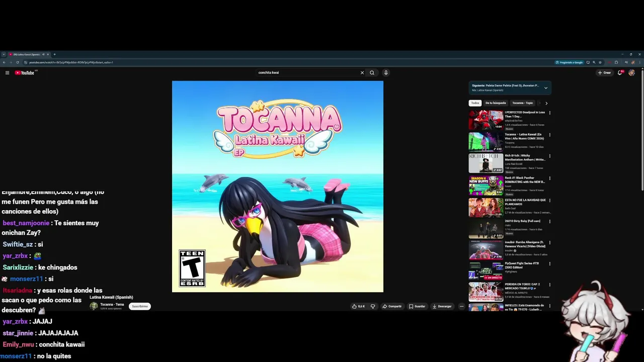Open Tocanna - Tema channel avatar
Screen dimensions: 644x362
tap(94, 306)
